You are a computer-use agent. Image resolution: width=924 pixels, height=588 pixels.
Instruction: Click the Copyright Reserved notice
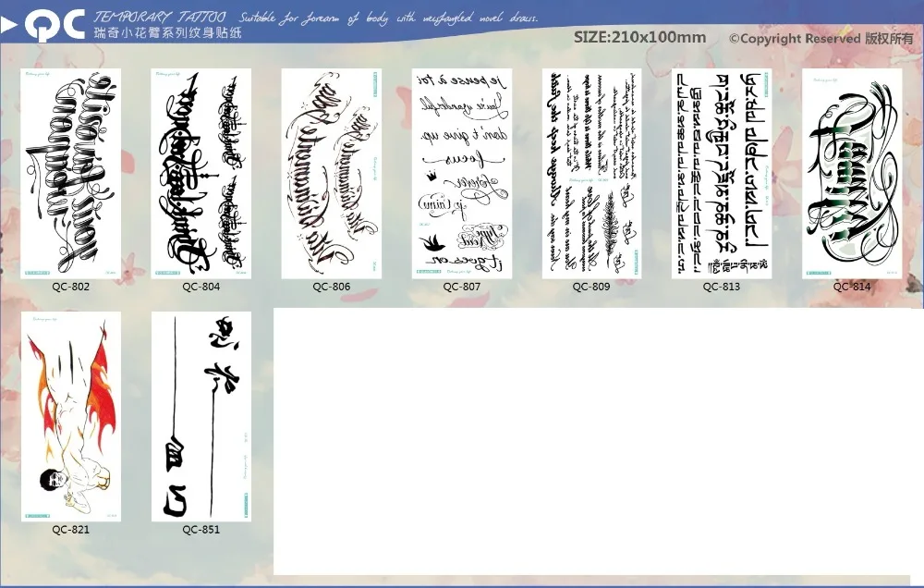tap(821, 39)
